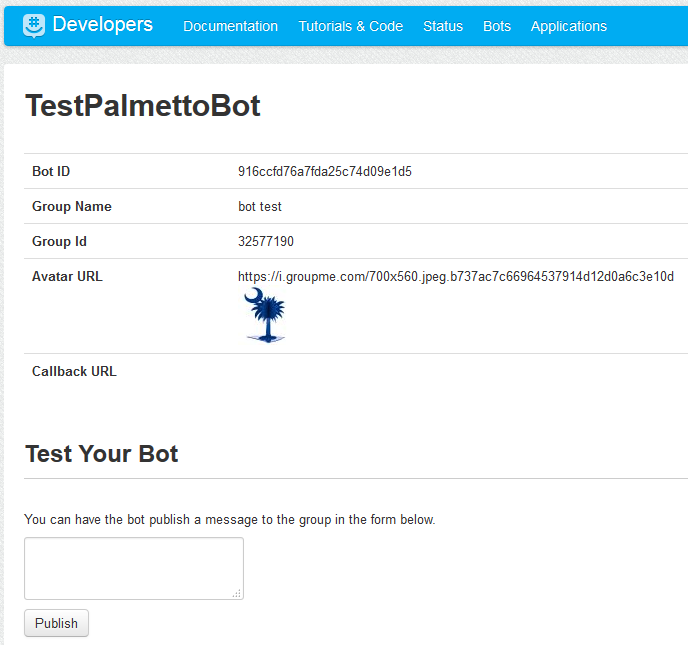Click the Avatar URL i.groupme.com text
Viewport: 688px width, 645px height.
point(456,276)
